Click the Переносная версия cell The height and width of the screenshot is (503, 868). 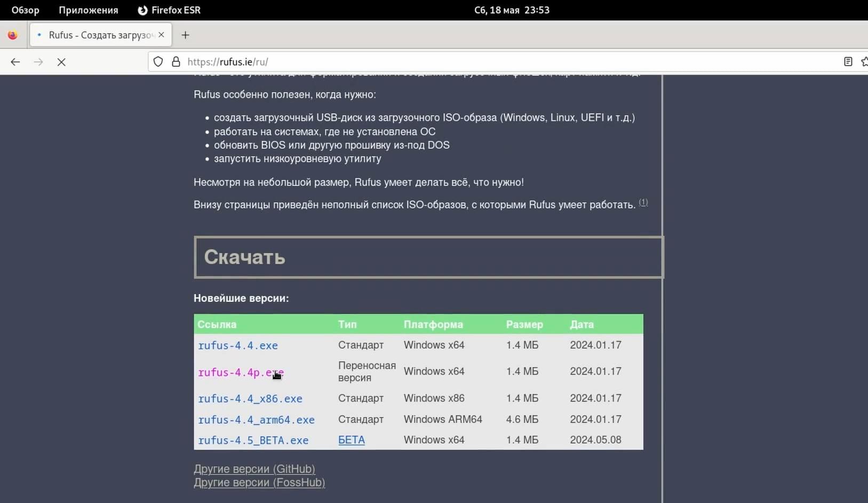click(x=367, y=372)
